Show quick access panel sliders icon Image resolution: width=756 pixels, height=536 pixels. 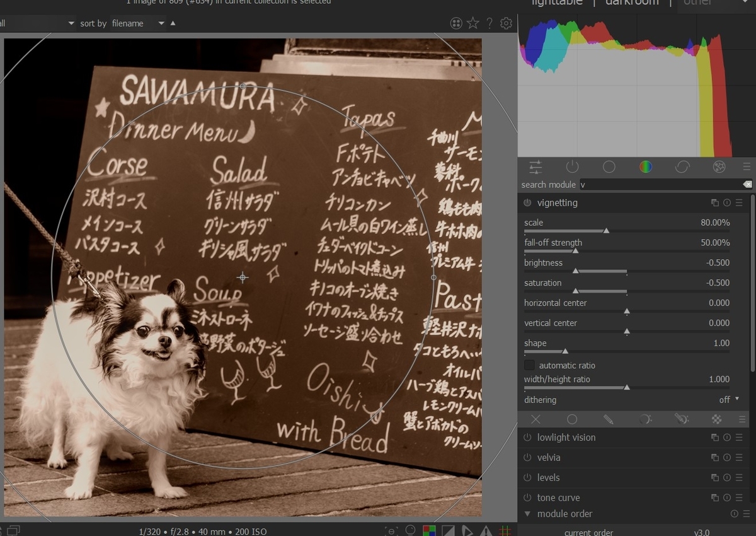[x=535, y=167]
